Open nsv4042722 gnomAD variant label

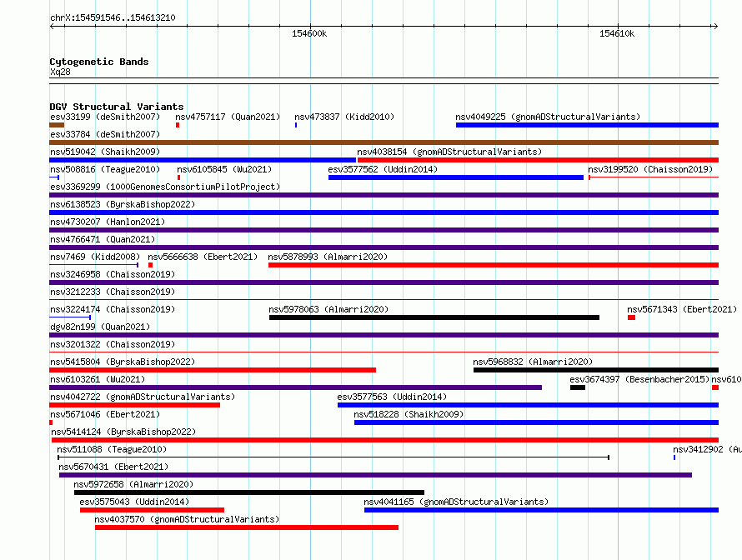(143, 397)
